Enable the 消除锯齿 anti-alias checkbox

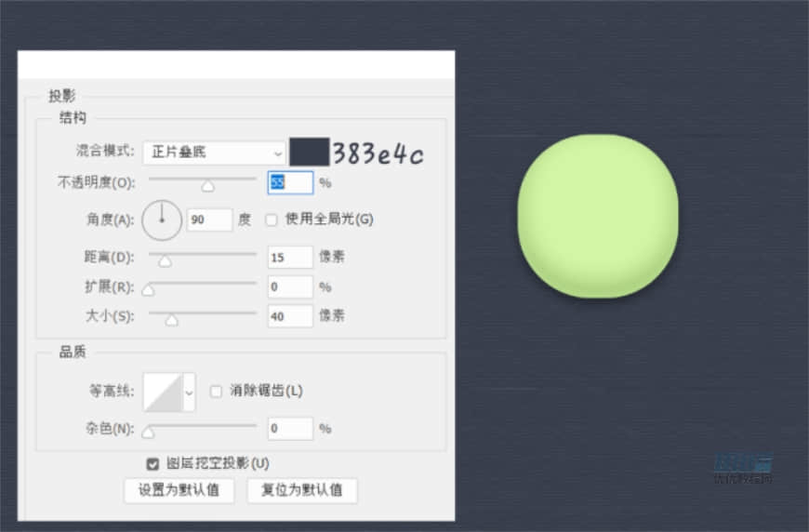coord(216,392)
